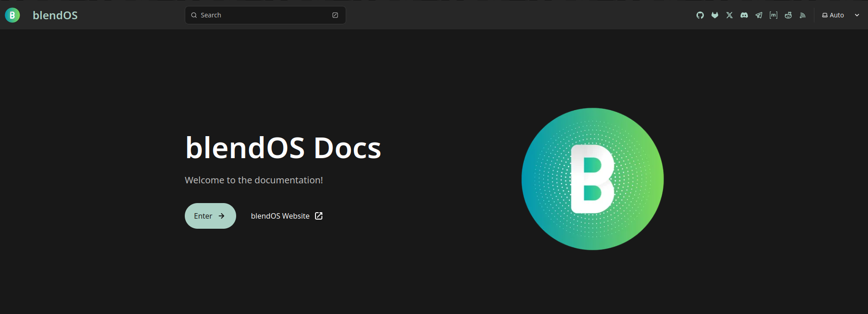The height and width of the screenshot is (314, 868).
Task: Visit the X (Twitter) profile icon
Action: pos(730,15)
